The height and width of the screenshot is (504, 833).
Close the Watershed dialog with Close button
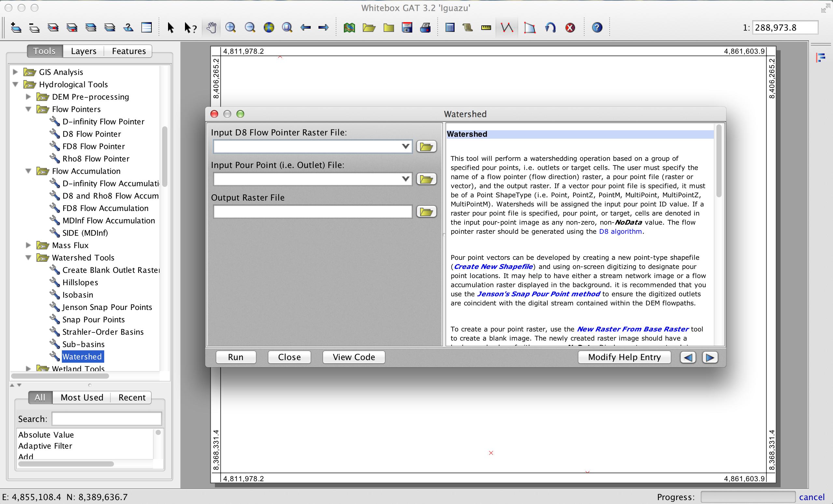tap(289, 357)
